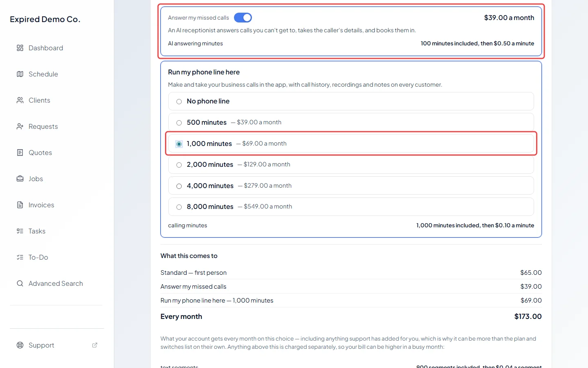Click the Invoices file icon
The height and width of the screenshot is (368, 588).
click(x=20, y=205)
